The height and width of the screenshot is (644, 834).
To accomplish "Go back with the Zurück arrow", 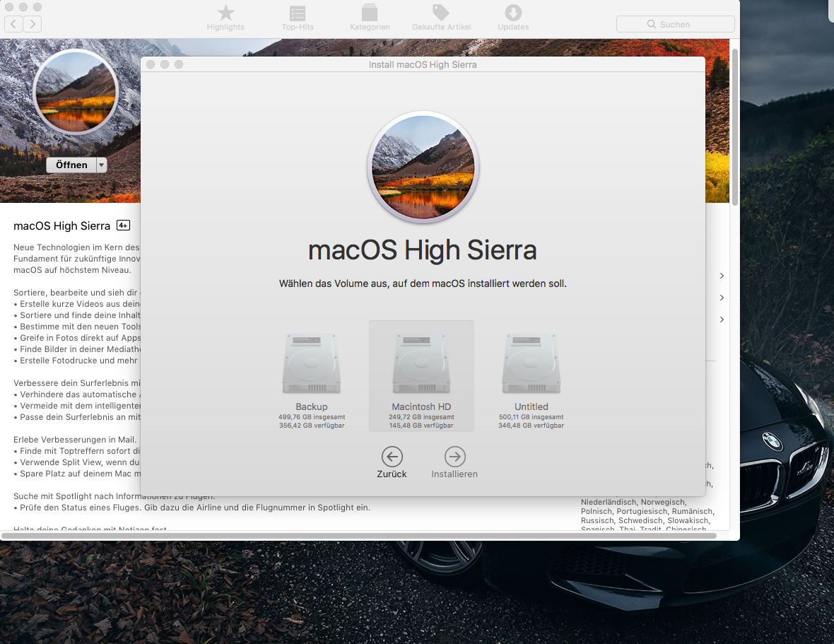I will tap(392, 456).
